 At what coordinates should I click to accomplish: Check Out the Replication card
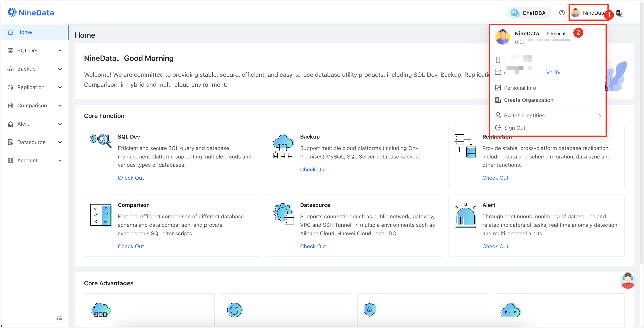pyautogui.click(x=495, y=178)
